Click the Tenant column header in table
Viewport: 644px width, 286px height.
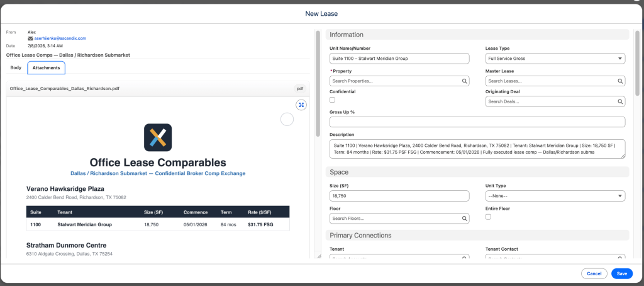(x=65, y=212)
